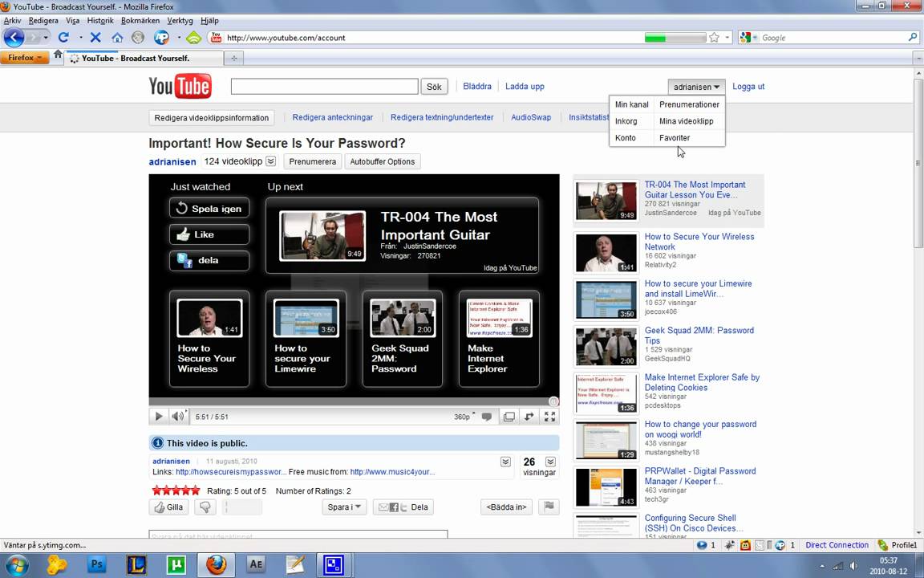Reload the page with the refresh icon

pyautogui.click(x=63, y=37)
